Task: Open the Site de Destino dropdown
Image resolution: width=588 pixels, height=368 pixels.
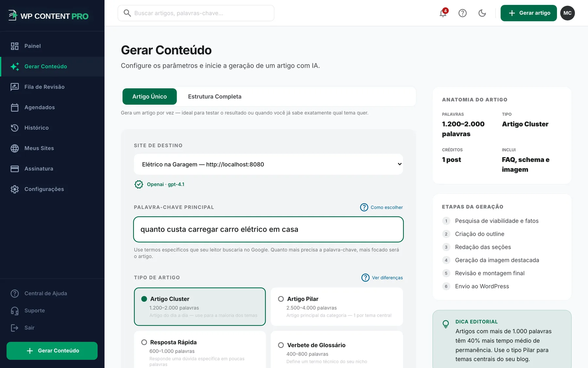Action: [x=268, y=164]
